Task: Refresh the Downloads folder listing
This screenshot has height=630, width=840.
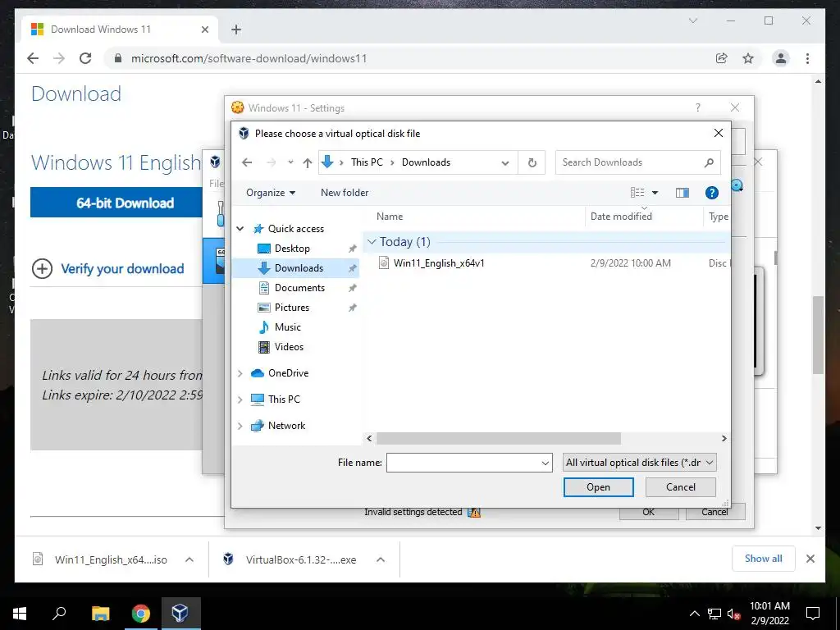Action: click(x=532, y=162)
